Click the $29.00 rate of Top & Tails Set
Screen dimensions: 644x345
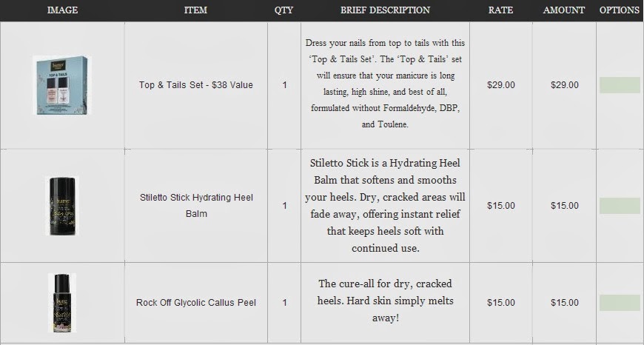500,85
